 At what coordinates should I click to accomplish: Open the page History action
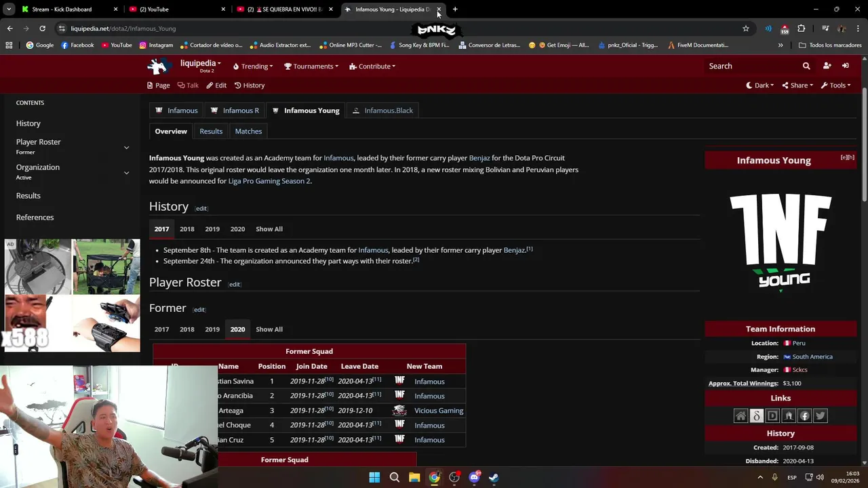[x=250, y=85]
